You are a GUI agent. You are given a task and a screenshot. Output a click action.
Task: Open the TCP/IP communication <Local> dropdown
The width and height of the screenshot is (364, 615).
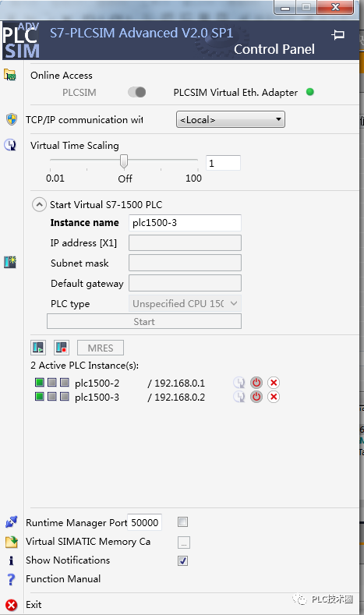click(x=231, y=119)
